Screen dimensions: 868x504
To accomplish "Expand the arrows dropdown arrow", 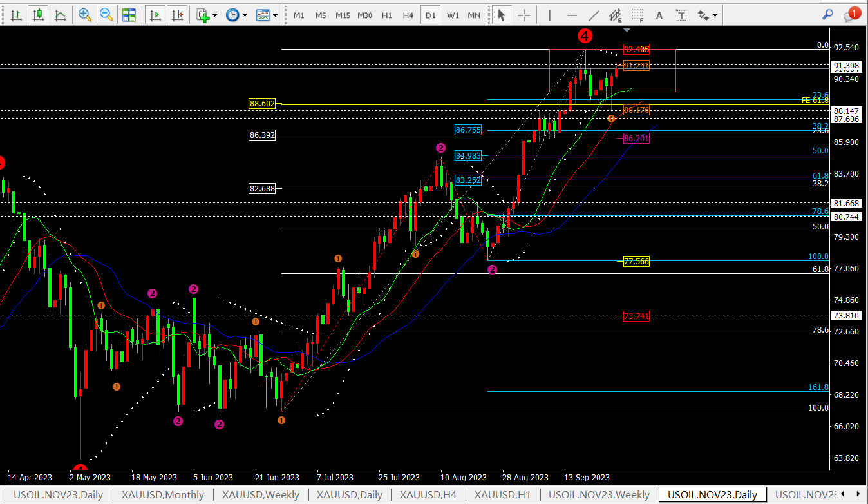I will pos(715,15).
